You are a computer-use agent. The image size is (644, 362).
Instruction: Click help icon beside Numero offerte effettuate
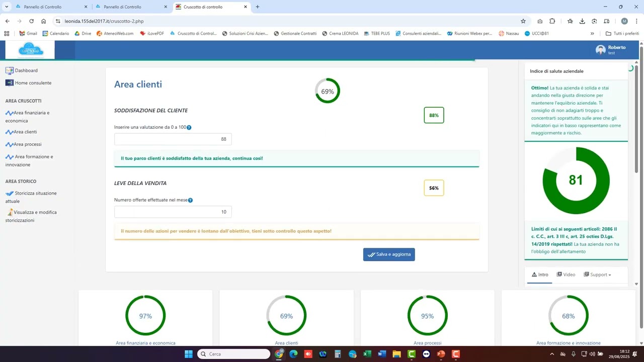[x=190, y=200]
